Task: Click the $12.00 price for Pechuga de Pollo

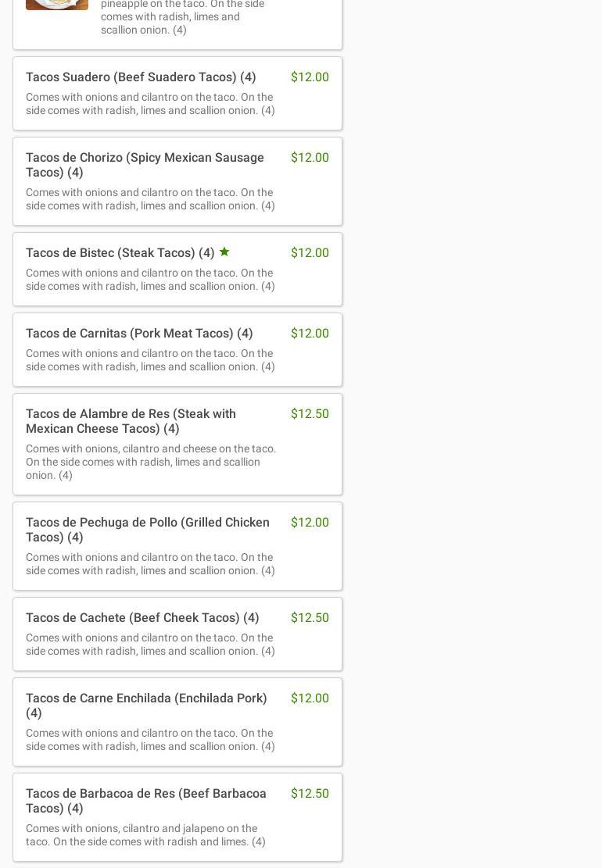Action: pos(310,522)
